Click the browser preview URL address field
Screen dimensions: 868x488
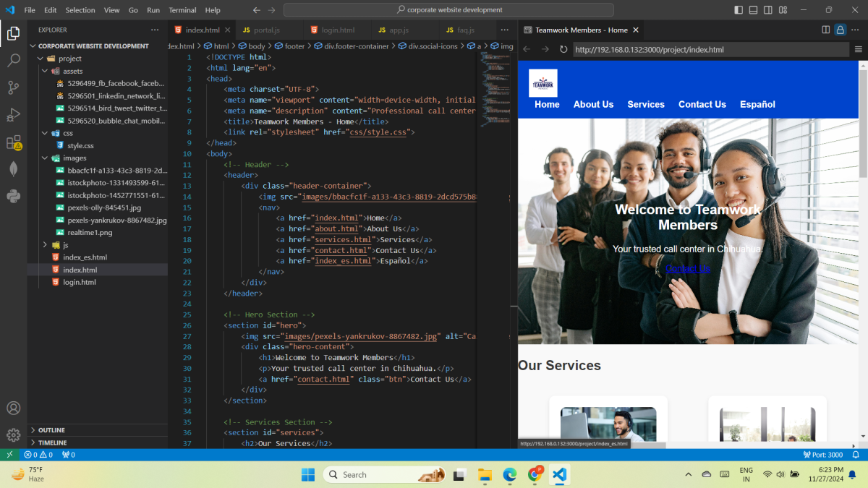tap(709, 50)
